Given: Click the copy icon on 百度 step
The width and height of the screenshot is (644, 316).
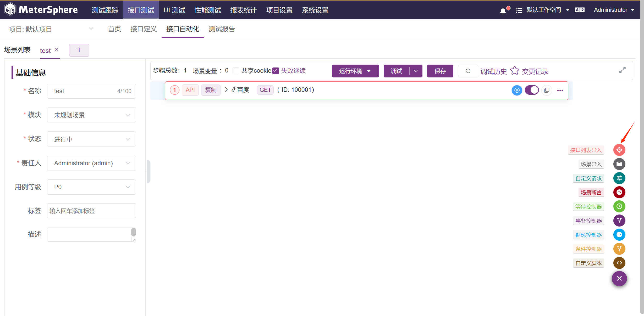Looking at the screenshot, I should tap(547, 90).
